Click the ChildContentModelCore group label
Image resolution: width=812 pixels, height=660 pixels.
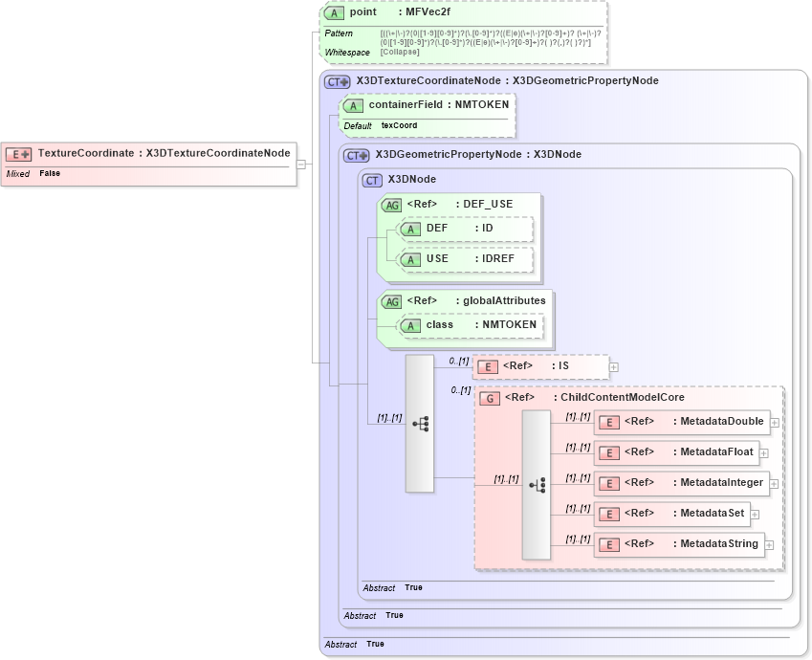coord(623,397)
